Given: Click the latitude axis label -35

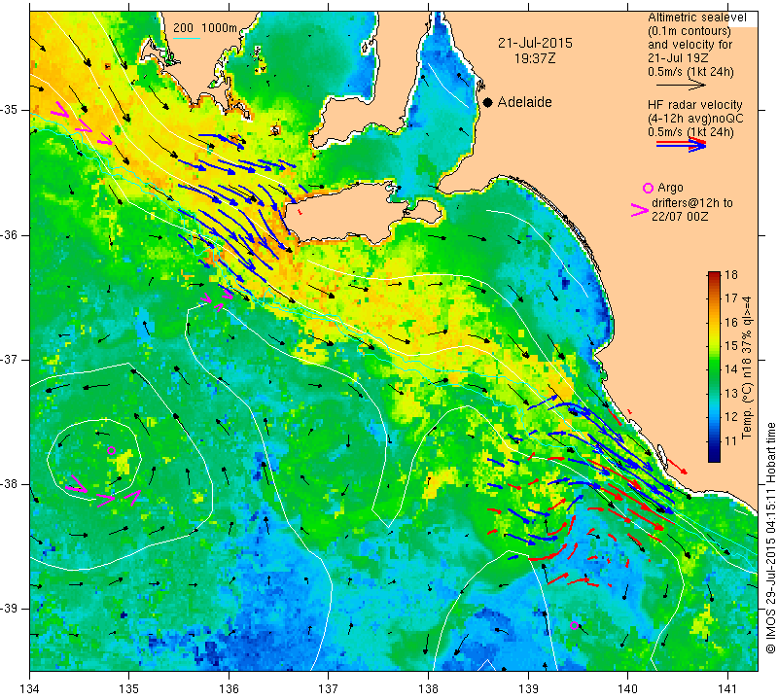Looking at the screenshot, I should pyautogui.click(x=11, y=110).
